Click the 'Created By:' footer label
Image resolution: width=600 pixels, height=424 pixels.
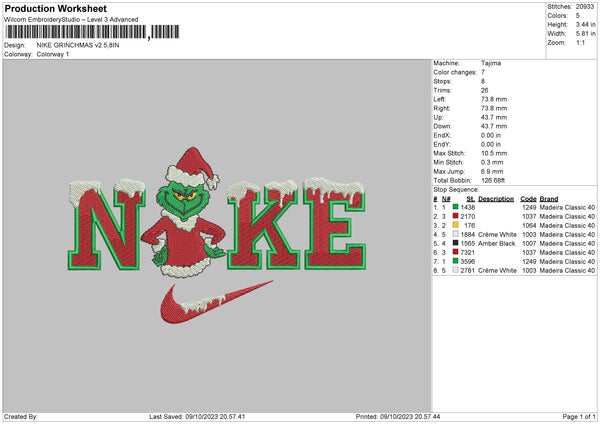pyautogui.click(x=21, y=416)
